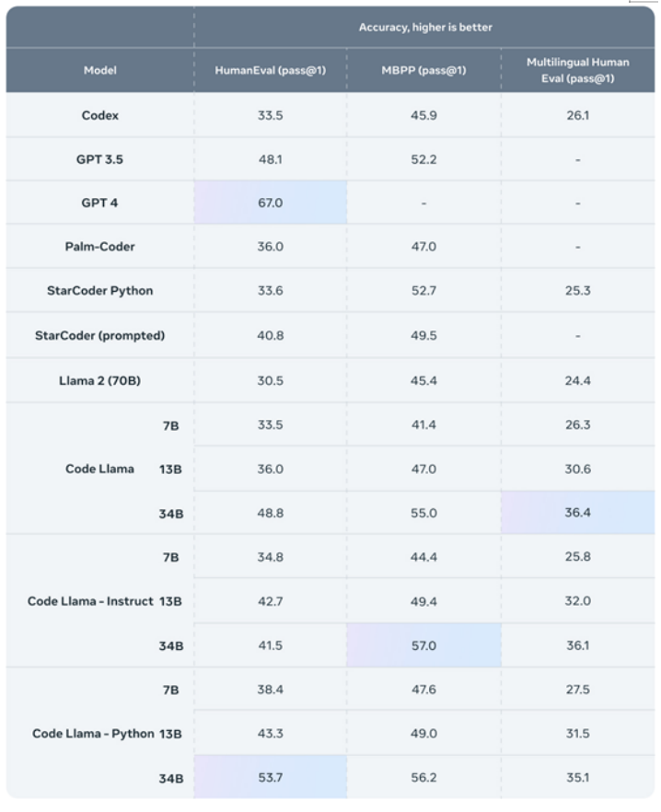The height and width of the screenshot is (812, 661).
Task: Click the StarCoder Python row label
Action: (100, 291)
